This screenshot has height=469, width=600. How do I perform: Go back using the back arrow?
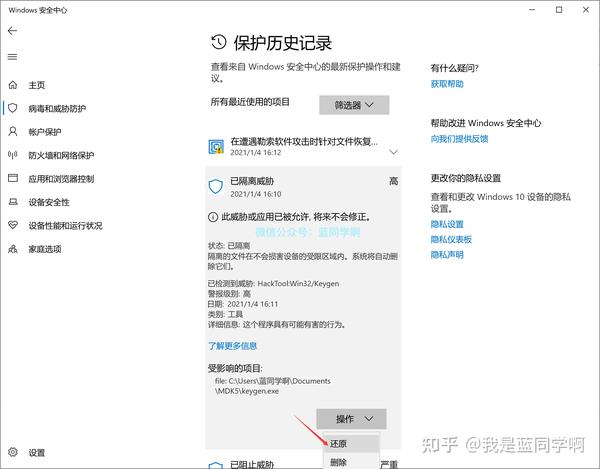click(12, 31)
